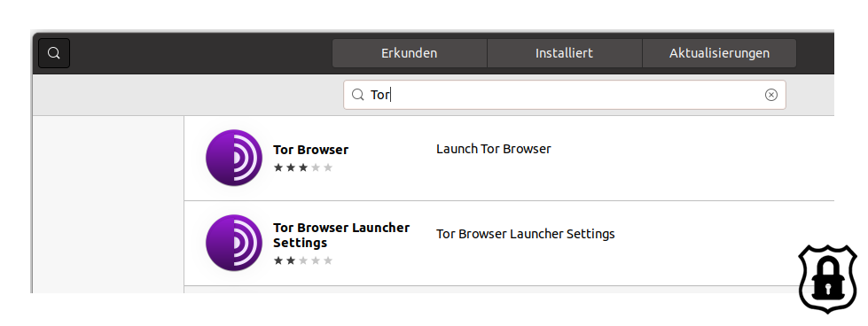
Task: Toggle the search button in header bar
Action: pos(54,53)
